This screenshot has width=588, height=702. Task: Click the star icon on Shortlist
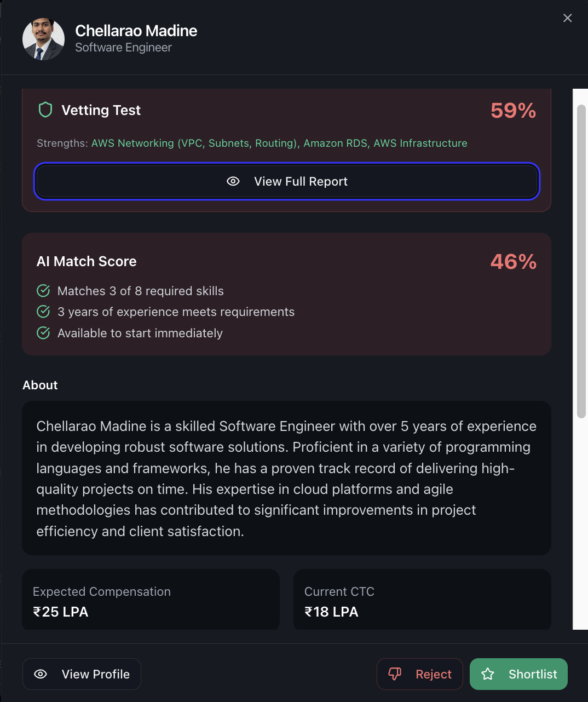pos(488,674)
